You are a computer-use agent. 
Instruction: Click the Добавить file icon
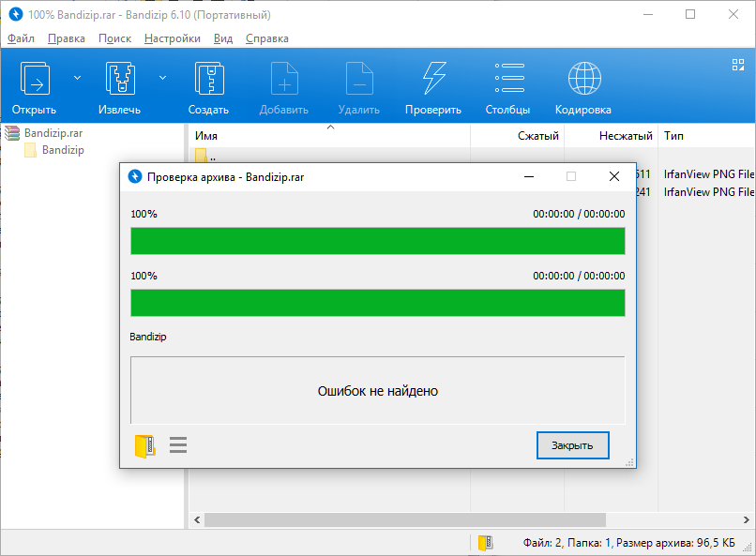click(284, 78)
